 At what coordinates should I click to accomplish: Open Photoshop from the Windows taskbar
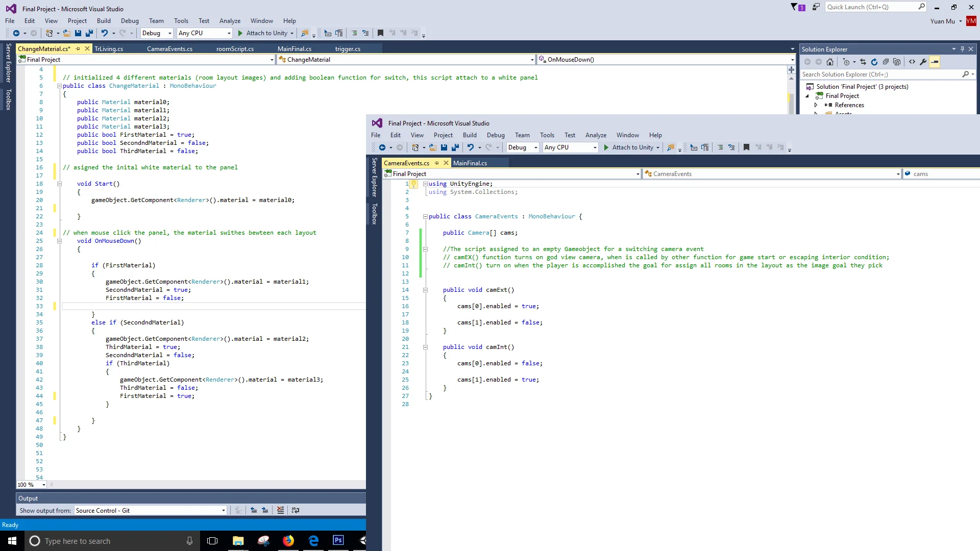point(338,541)
